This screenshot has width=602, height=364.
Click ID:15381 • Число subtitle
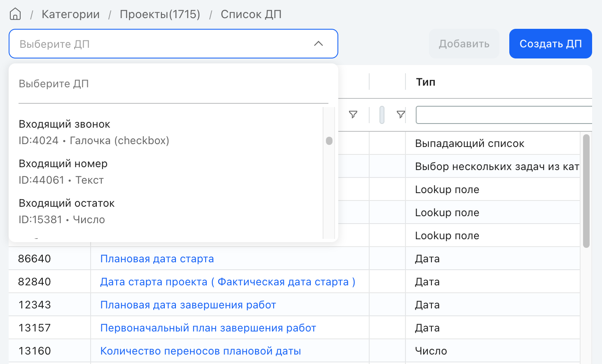click(62, 219)
